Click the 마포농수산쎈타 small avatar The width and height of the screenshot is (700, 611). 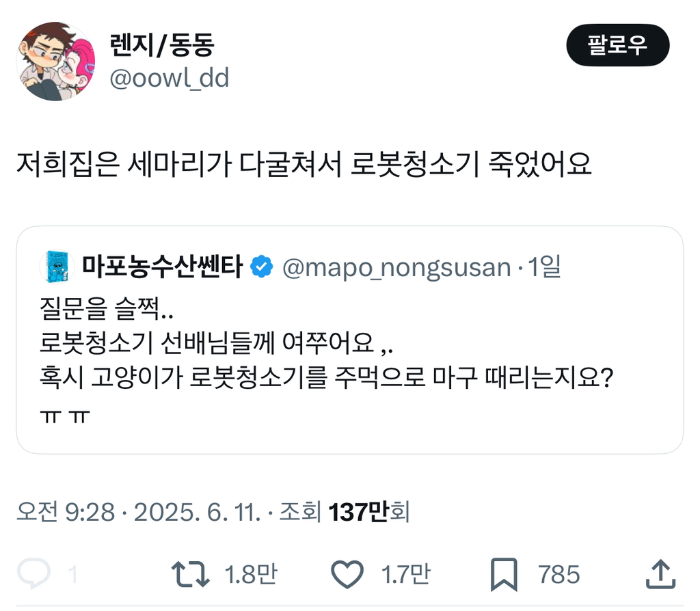pyautogui.click(x=57, y=267)
